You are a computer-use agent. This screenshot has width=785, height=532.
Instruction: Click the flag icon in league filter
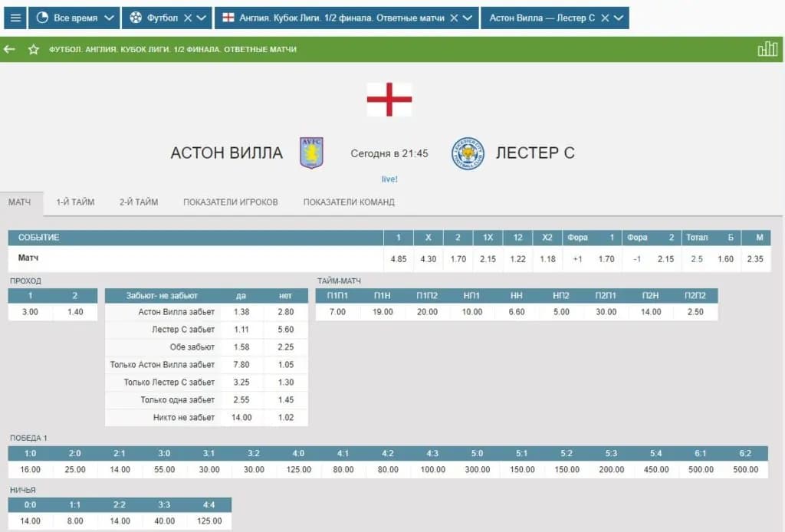[x=228, y=18]
